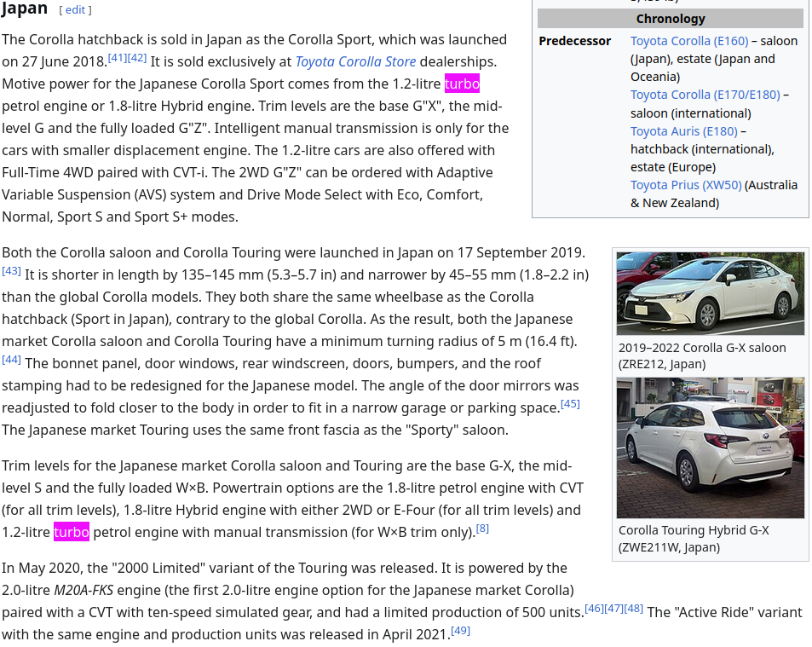Open the Corolla Touring Hybrid G-X thumbnail

(710, 448)
